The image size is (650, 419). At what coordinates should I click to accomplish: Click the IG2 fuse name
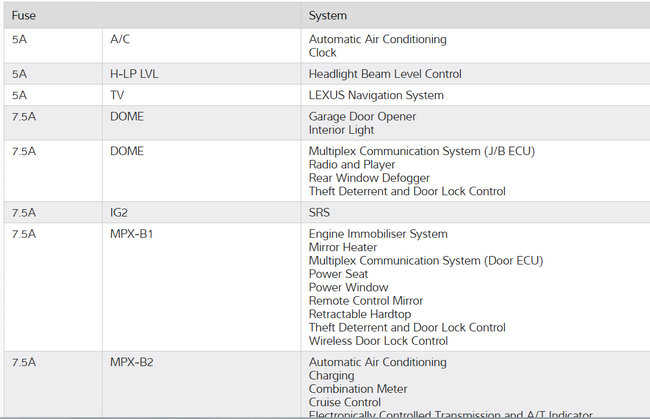[x=121, y=213]
